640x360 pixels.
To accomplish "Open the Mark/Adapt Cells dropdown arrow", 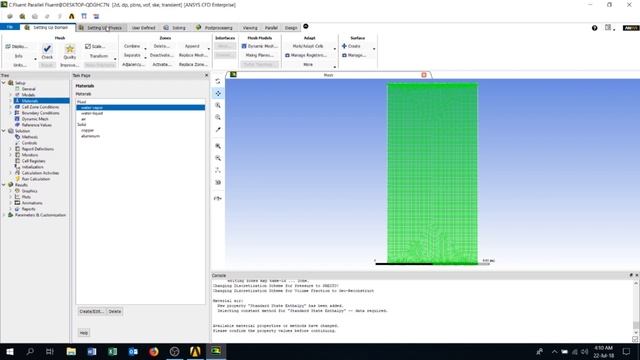I will [335, 49].
